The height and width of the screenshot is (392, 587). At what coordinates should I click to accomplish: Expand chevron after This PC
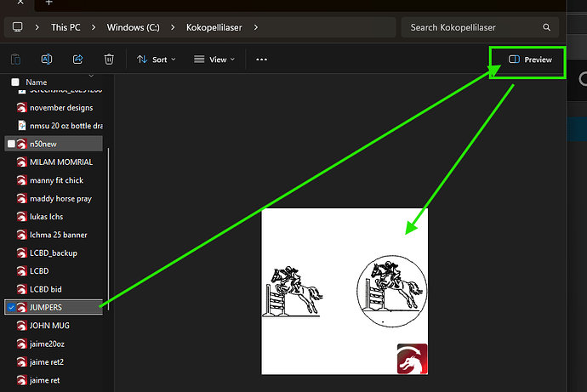pos(94,27)
